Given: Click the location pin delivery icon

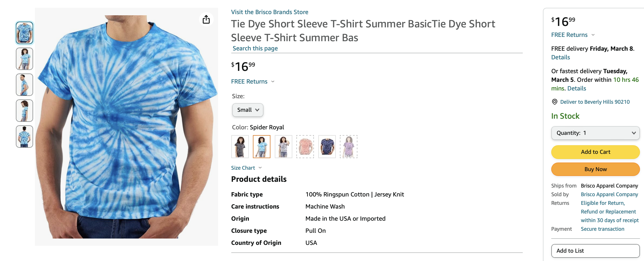Looking at the screenshot, I should (554, 102).
